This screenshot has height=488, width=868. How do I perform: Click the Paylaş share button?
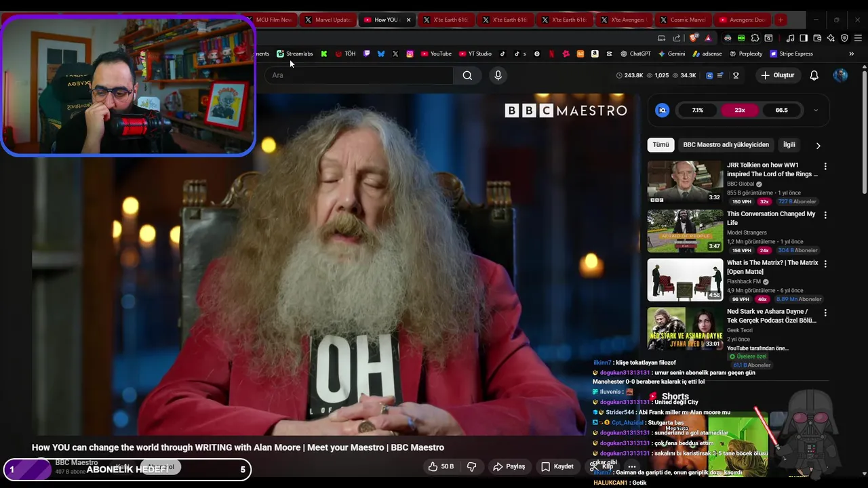(x=509, y=466)
